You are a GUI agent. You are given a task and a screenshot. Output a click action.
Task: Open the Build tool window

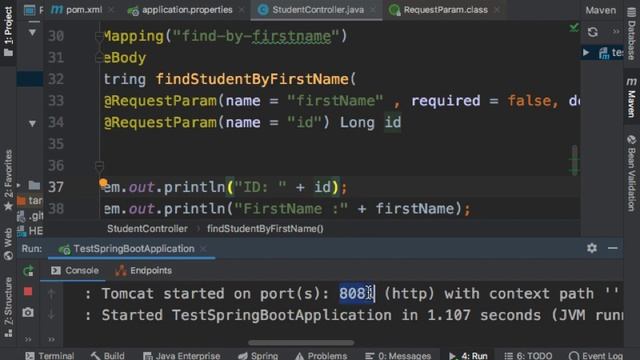point(108,356)
